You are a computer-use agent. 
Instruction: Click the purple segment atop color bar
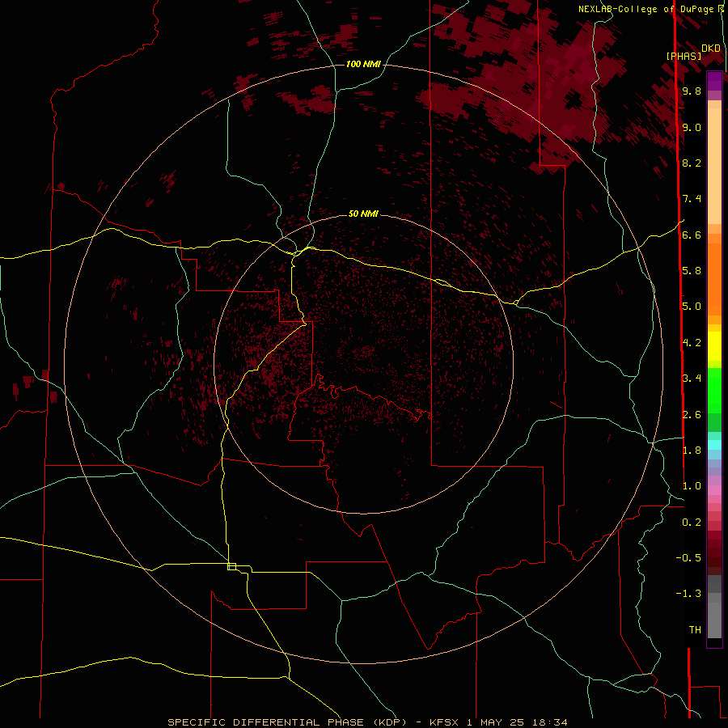coord(714,81)
